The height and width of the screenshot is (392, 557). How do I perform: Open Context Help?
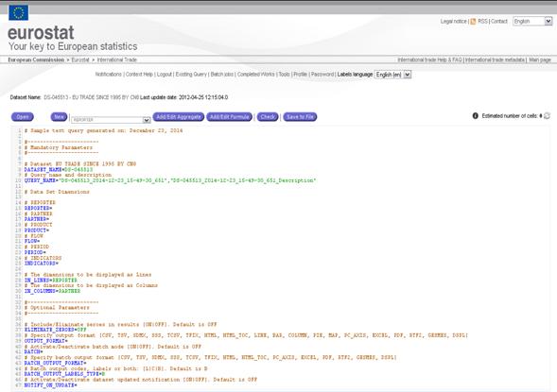click(139, 74)
